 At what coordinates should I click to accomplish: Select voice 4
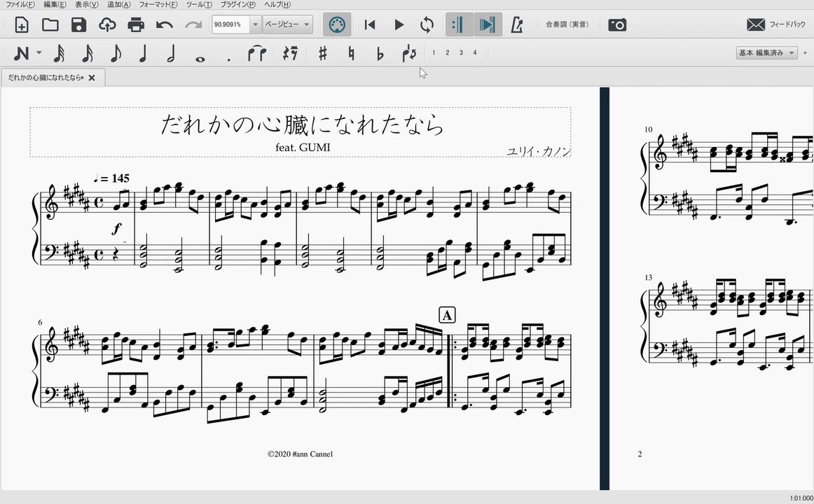tap(474, 52)
